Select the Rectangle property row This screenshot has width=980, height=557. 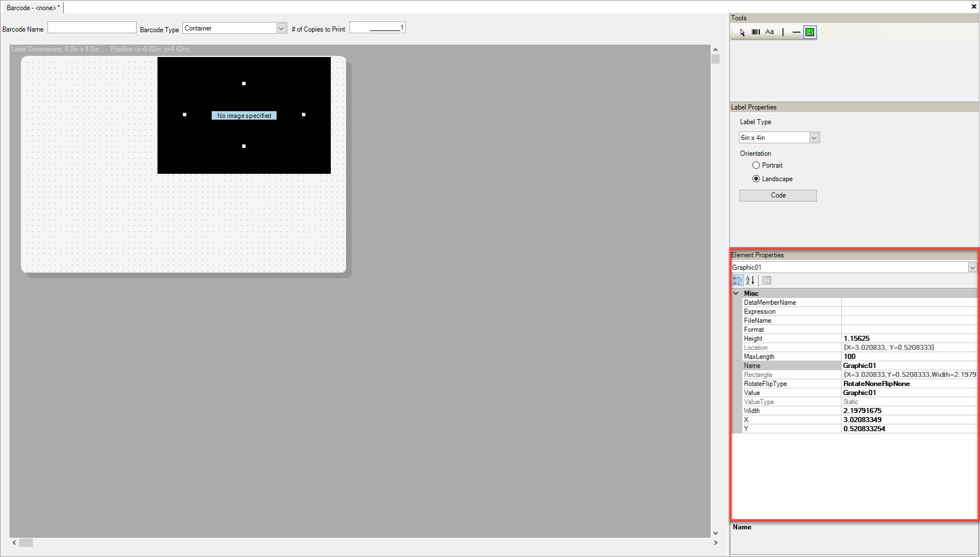tap(860, 375)
